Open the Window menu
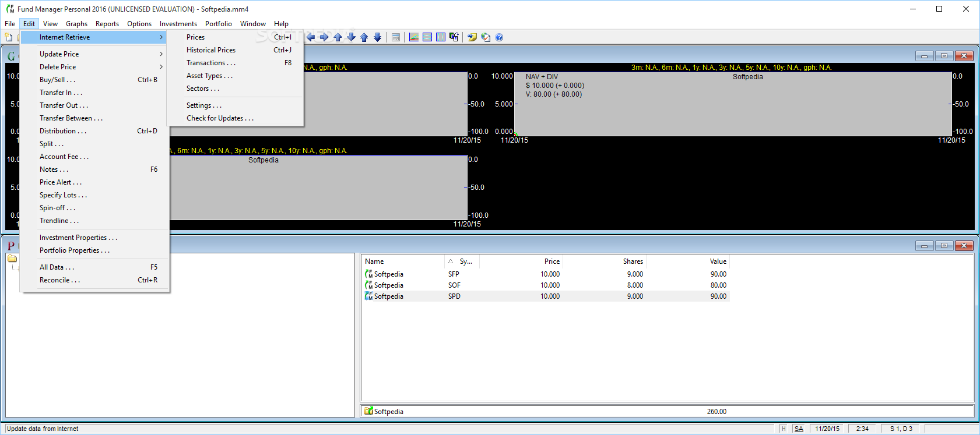 tap(253, 24)
